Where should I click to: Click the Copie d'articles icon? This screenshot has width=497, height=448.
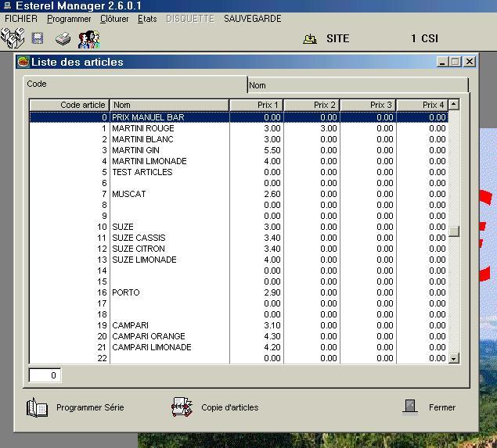182,407
